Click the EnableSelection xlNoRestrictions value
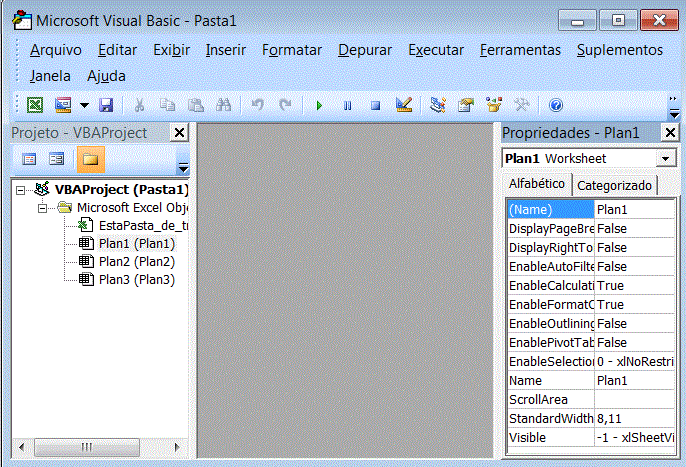The width and height of the screenshot is (686, 467). (635, 362)
